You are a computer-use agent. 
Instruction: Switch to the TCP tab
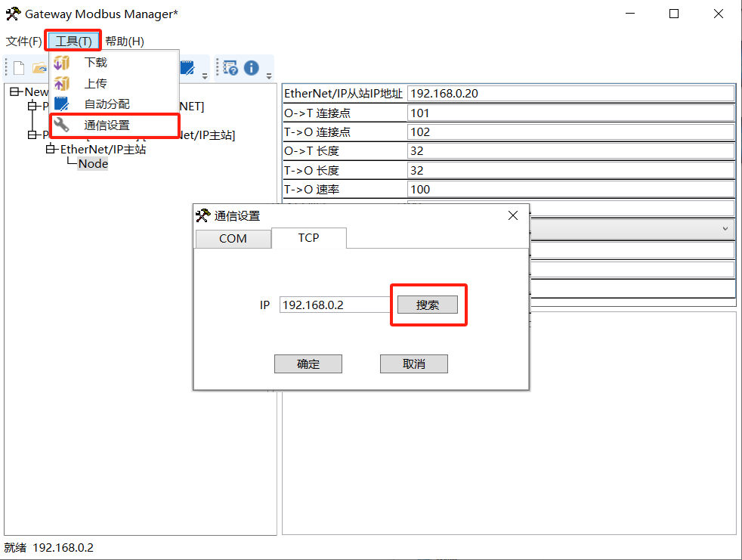tap(308, 237)
